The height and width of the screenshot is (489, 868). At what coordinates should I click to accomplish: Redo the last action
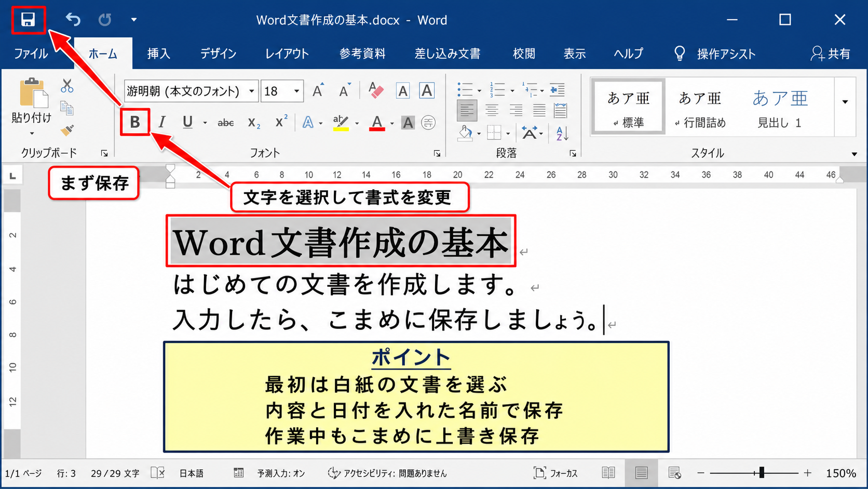tap(104, 20)
